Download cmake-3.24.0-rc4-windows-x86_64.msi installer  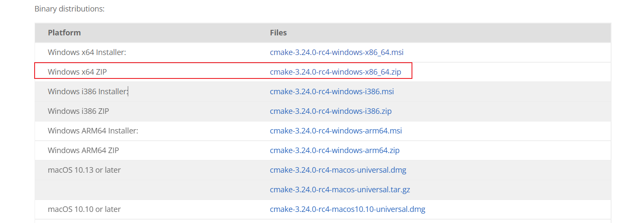[336, 52]
